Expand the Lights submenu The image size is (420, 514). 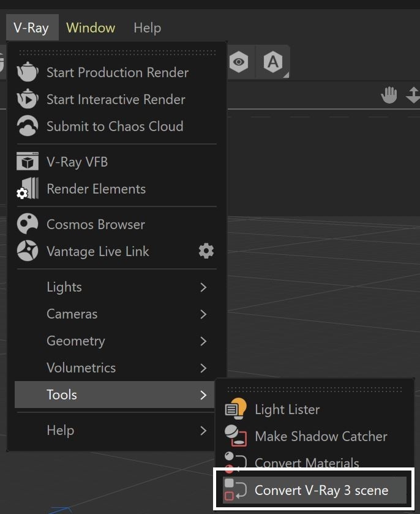pyautogui.click(x=117, y=287)
